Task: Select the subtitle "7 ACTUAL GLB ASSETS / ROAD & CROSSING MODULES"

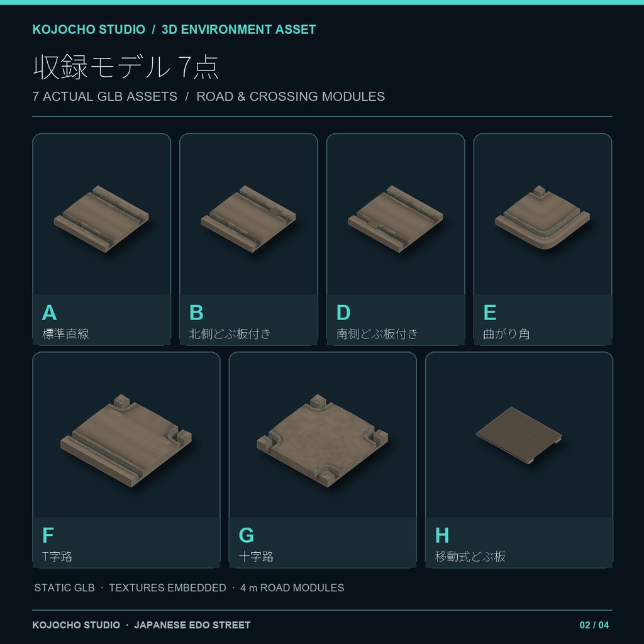Action: click(209, 96)
